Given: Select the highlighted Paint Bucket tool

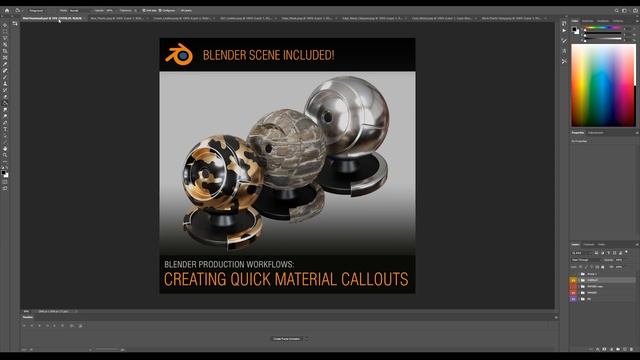Looking at the screenshot, I should (5, 104).
